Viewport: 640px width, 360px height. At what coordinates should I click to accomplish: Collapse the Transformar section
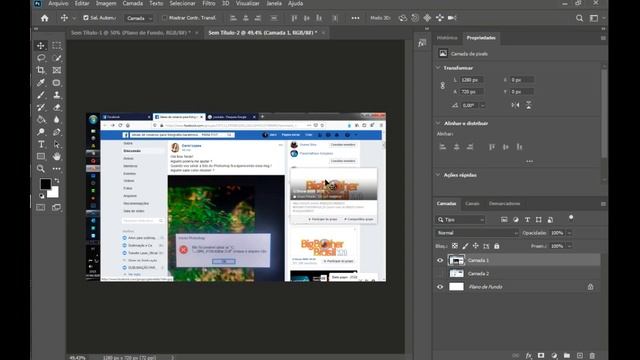[x=438, y=68]
